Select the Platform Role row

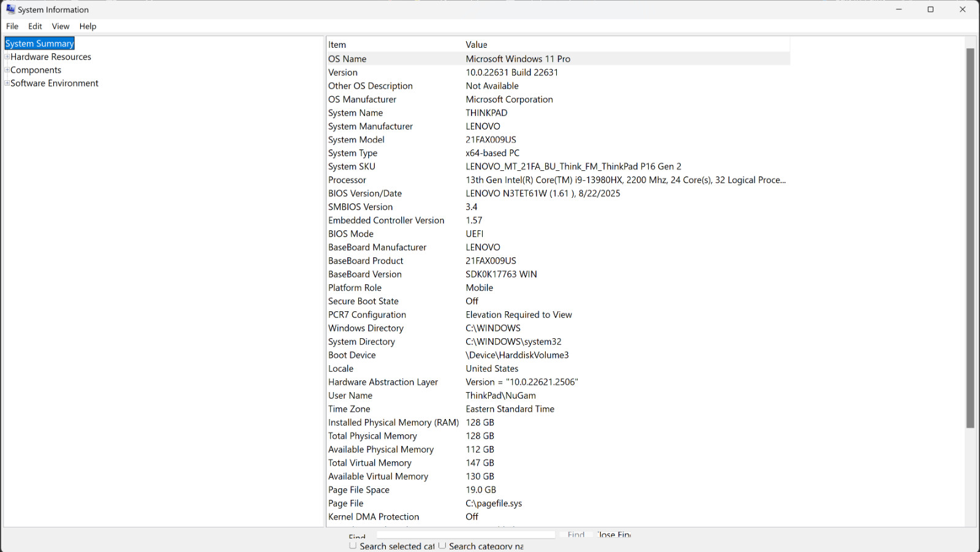[x=558, y=288]
